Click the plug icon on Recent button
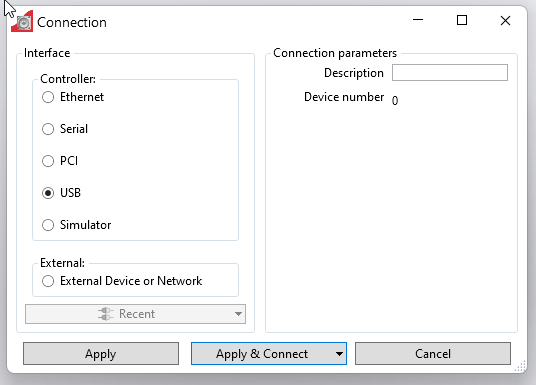The height and width of the screenshot is (385, 536). pos(106,314)
